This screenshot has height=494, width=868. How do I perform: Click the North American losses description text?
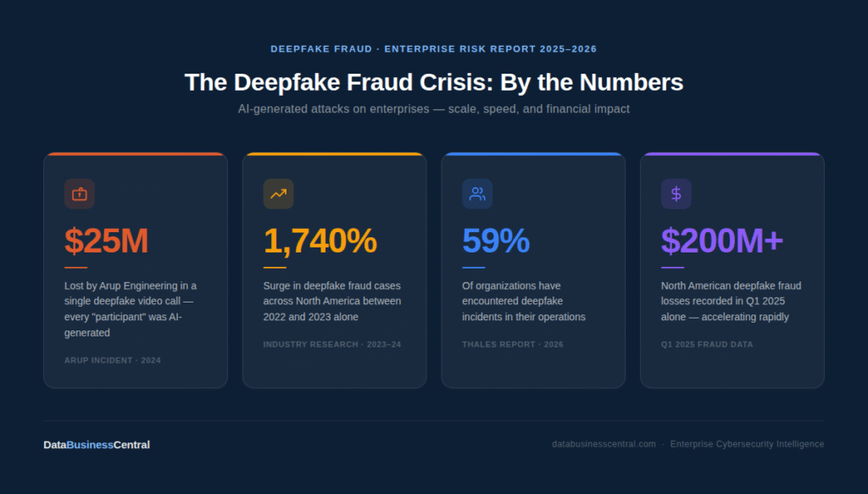click(x=731, y=302)
